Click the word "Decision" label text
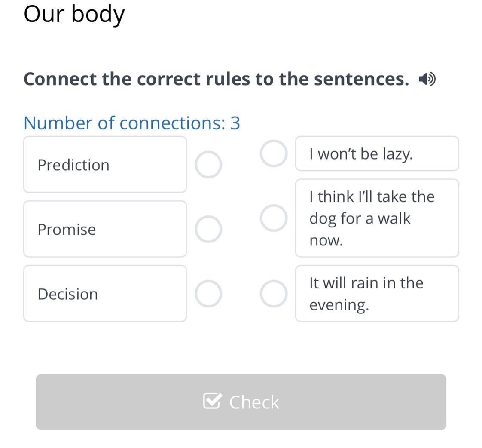This screenshot has height=448, width=482. click(67, 294)
